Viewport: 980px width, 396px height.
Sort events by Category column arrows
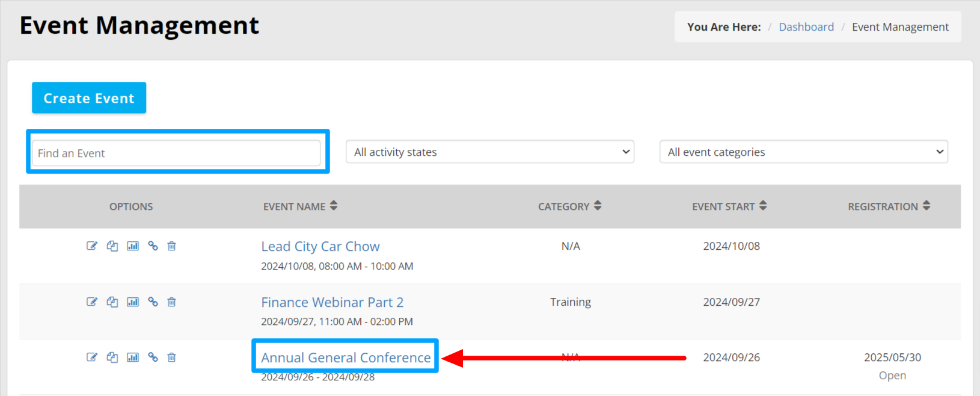(x=598, y=206)
